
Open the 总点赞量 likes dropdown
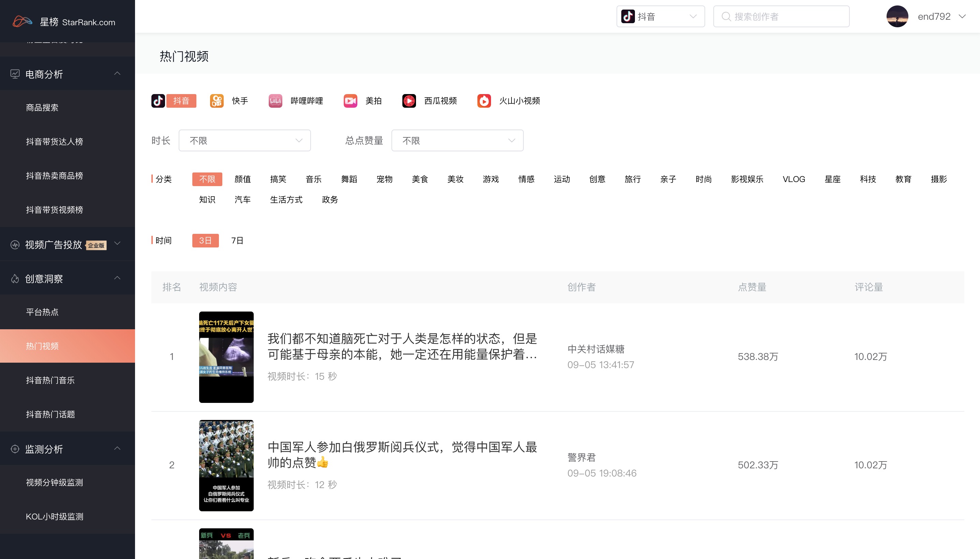click(x=457, y=140)
